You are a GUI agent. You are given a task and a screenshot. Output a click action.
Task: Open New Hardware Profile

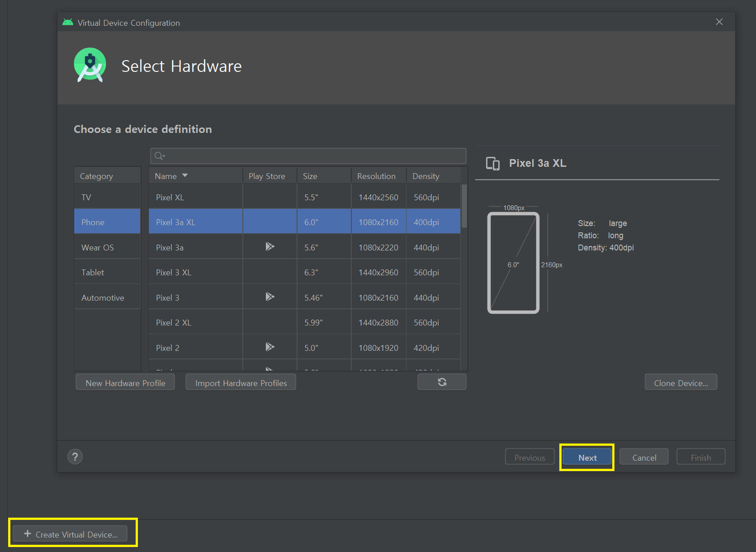[x=125, y=383]
